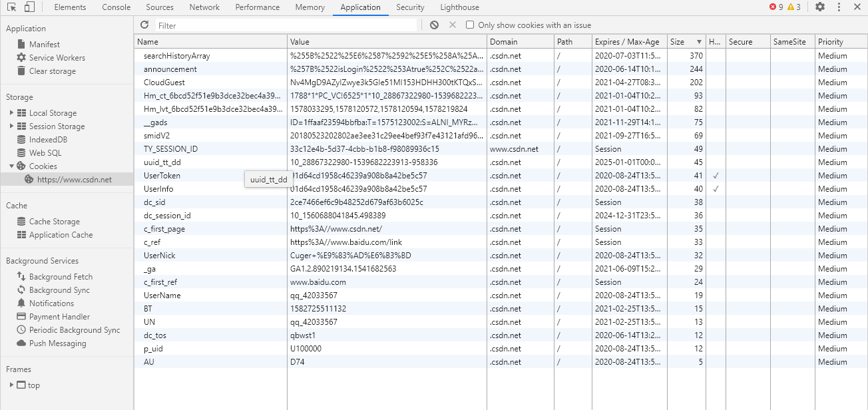The image size is (868, 410).
Task: Toggle the device toolbar icon
Action: pos(29,7)
